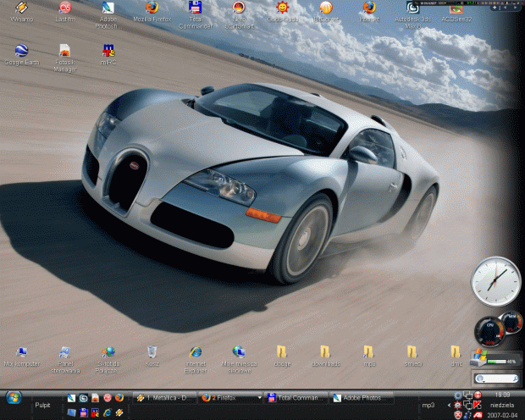Viewport: 525px width, 420px height.
Task: Select the Autodesk 3ds Max 8 icon
Action: (x=412, y=9)
